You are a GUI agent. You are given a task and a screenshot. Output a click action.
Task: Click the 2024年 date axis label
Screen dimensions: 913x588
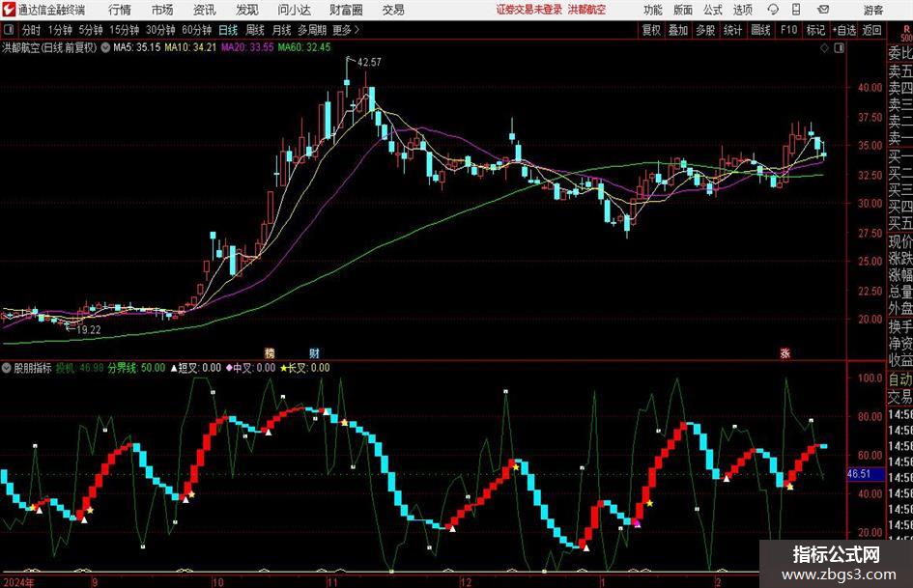[x=18, y=582]
